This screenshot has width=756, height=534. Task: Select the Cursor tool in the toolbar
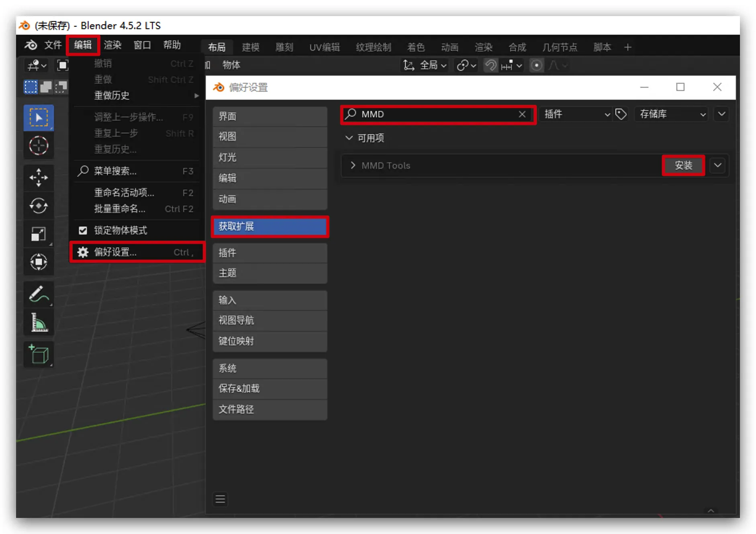tap(39, 146)
